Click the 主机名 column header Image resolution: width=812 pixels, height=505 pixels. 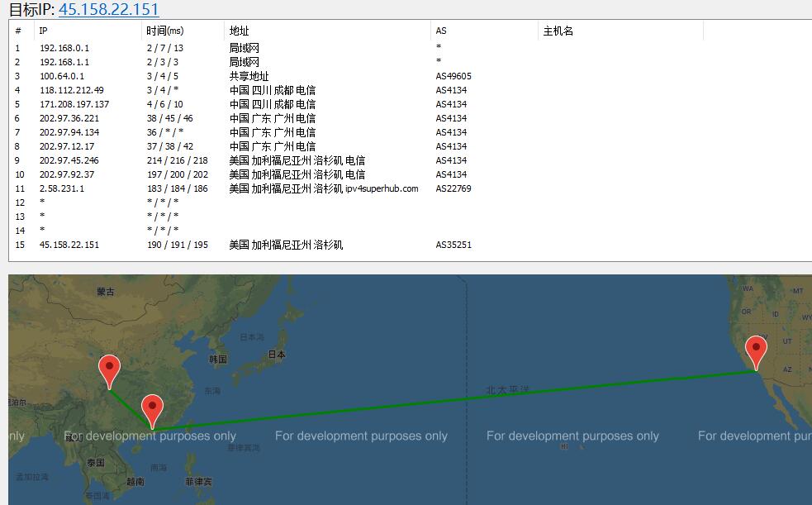pos(558,31)
